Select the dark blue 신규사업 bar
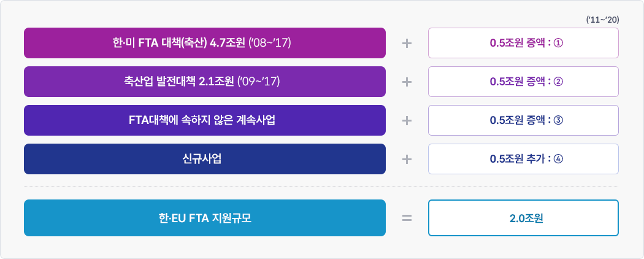 (x=204, y=159)
